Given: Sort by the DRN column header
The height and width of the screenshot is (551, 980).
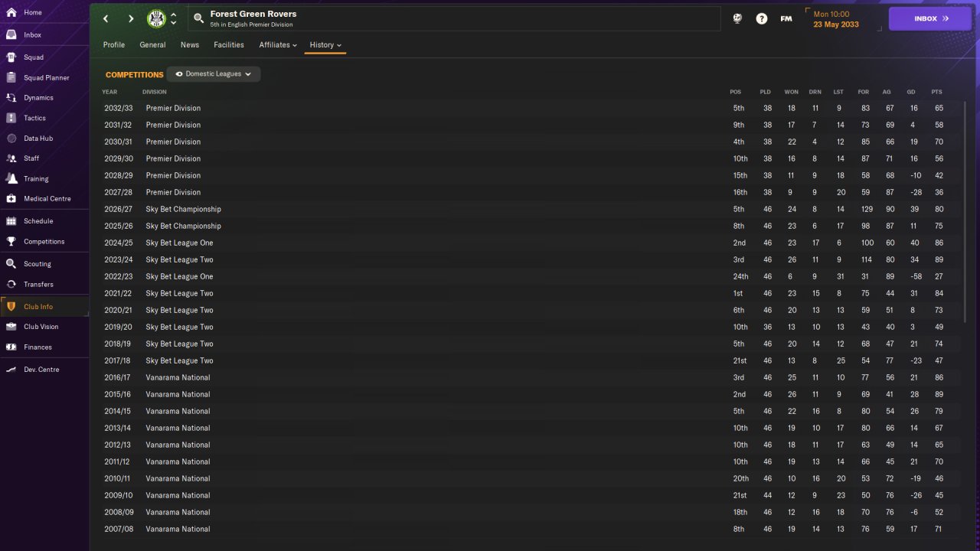Looking at the screenshot, I should coord(815,92).
